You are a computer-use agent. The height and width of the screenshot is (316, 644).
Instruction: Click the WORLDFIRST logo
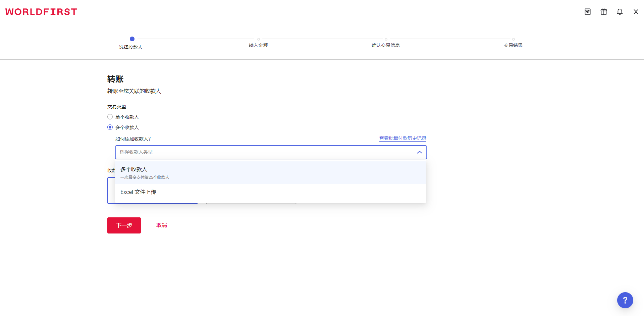(41, 12)
